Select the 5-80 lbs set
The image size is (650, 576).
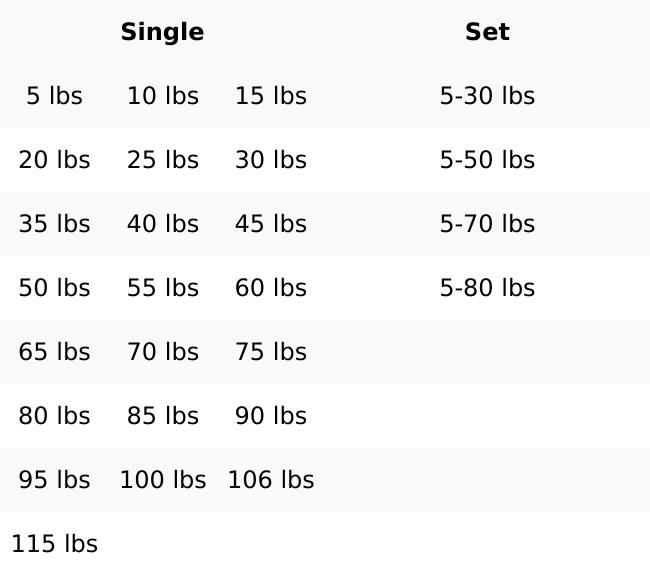487,288
